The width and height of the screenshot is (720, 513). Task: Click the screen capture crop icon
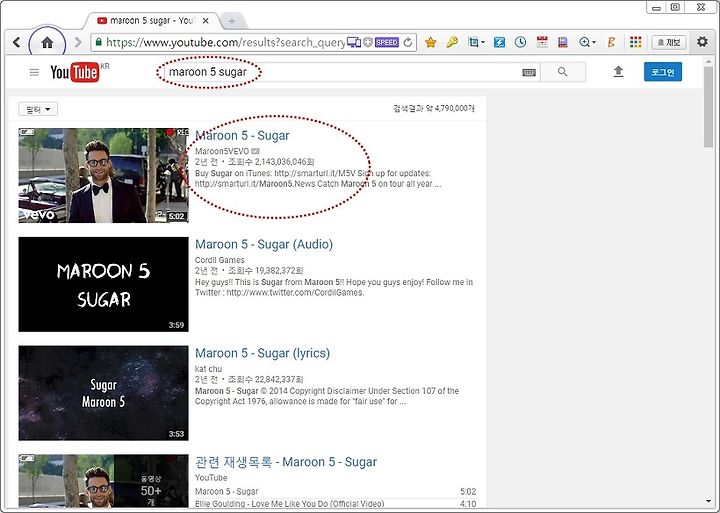coord(473,43)
